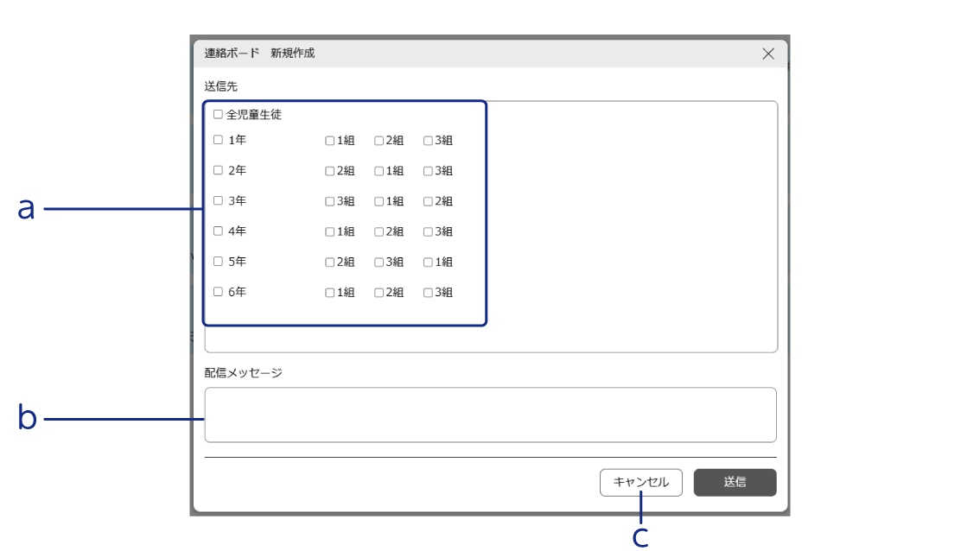Select 3組 in the 1年 row
The image size is (980, 551).
point(428,141)
